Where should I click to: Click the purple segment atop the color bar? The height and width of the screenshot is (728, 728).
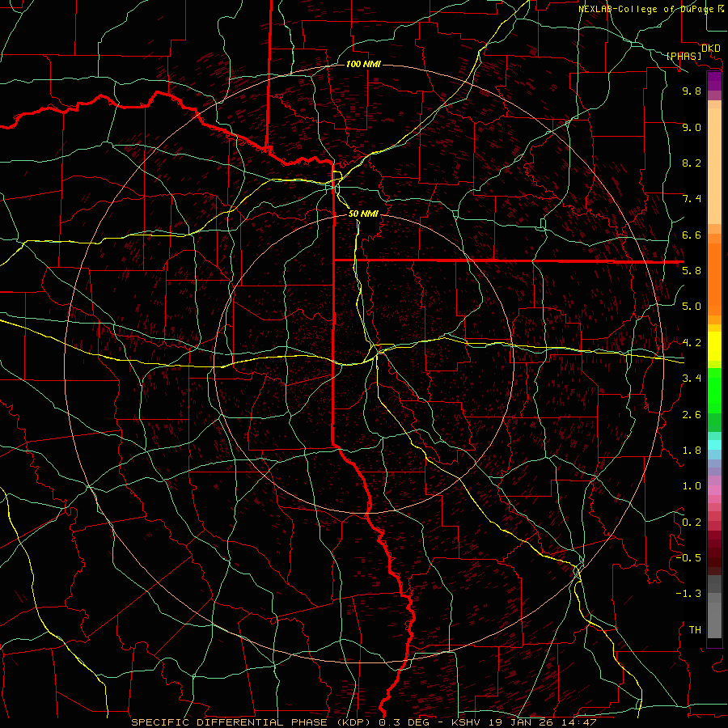(x=714, y=81)
